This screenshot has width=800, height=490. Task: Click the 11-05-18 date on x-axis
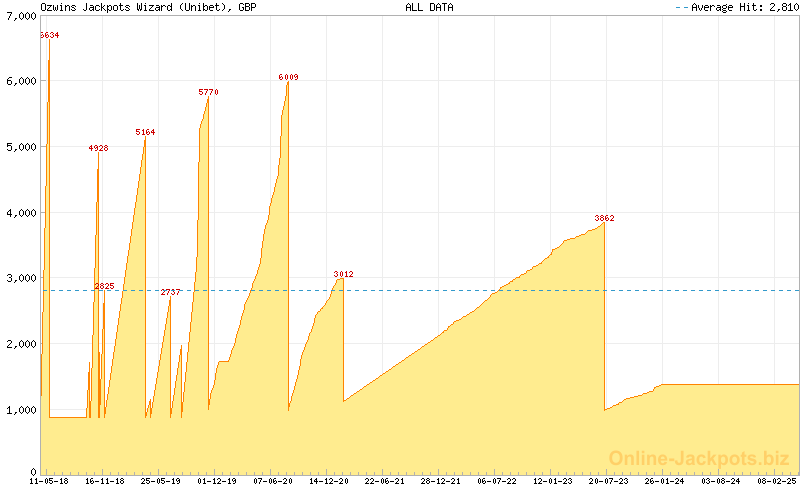pyautogui.click(x=49, y=481)
